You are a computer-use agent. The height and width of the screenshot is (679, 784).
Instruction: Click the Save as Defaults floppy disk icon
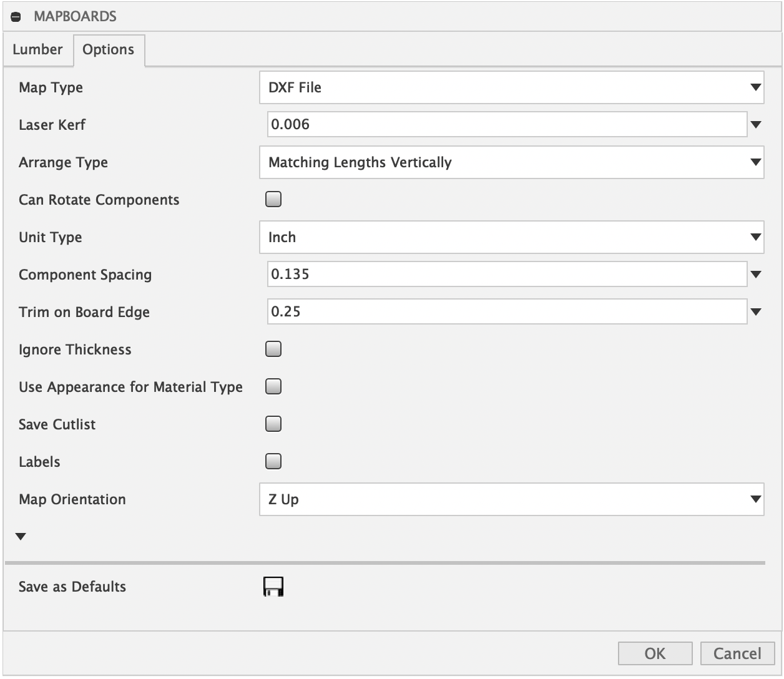pos(273,587)
